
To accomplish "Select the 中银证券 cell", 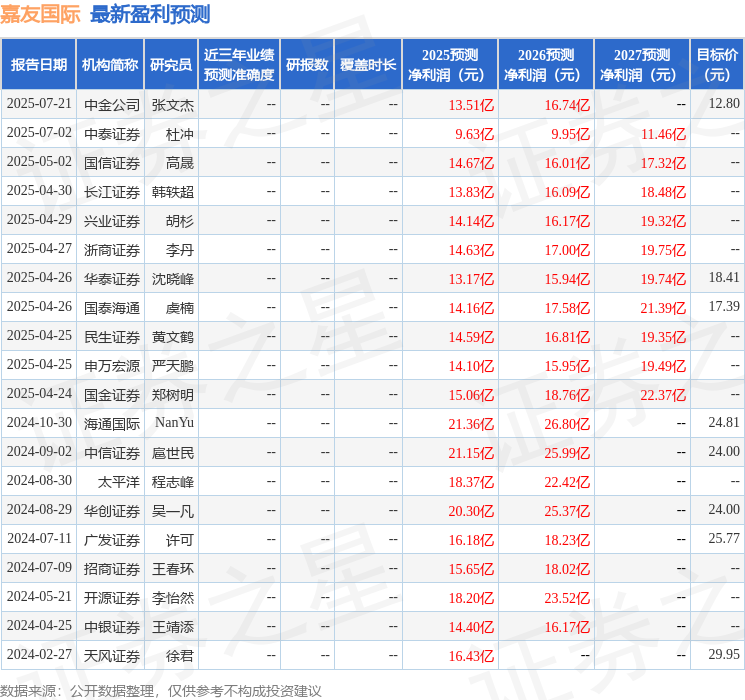I will coord(112,627).
